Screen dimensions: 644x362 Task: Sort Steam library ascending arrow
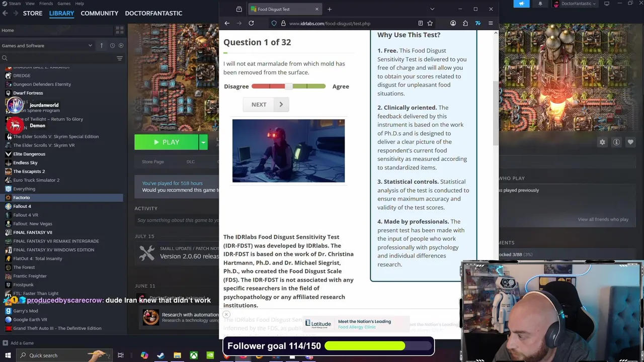click(x=102, y=45)
